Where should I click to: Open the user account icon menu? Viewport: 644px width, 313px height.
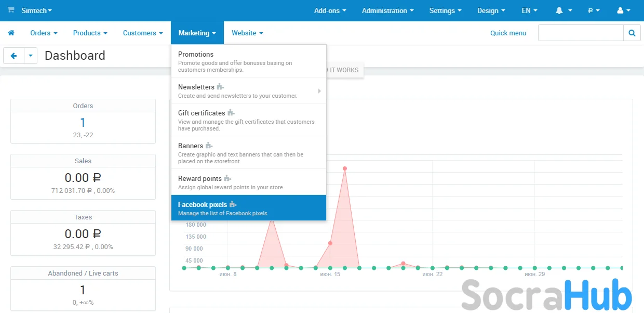point(623,10)
